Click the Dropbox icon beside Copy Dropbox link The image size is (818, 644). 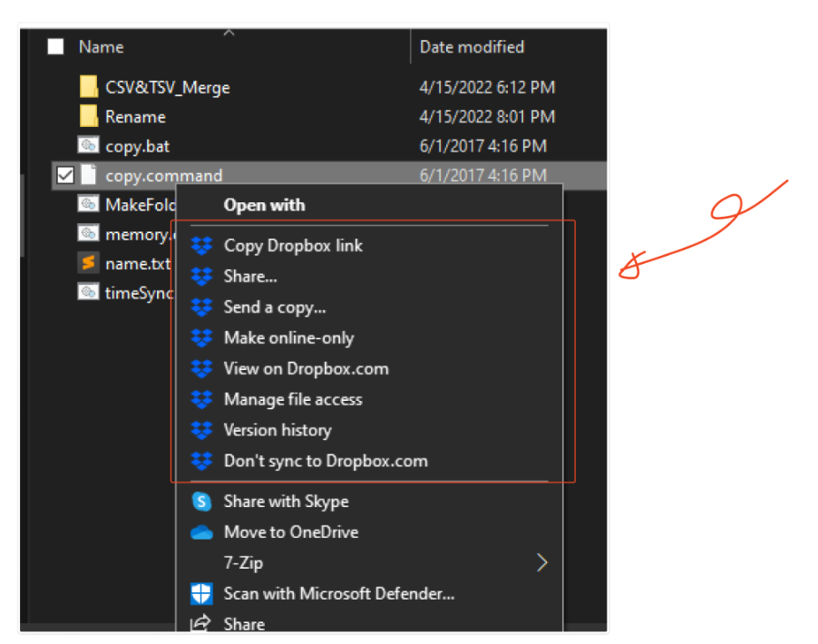201,246
